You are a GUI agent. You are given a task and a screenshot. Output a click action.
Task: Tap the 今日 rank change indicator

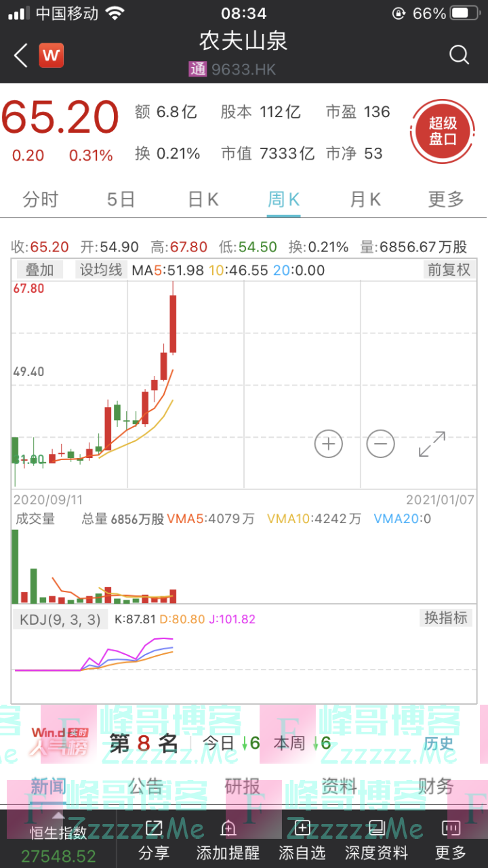click(x=232, y=743)
